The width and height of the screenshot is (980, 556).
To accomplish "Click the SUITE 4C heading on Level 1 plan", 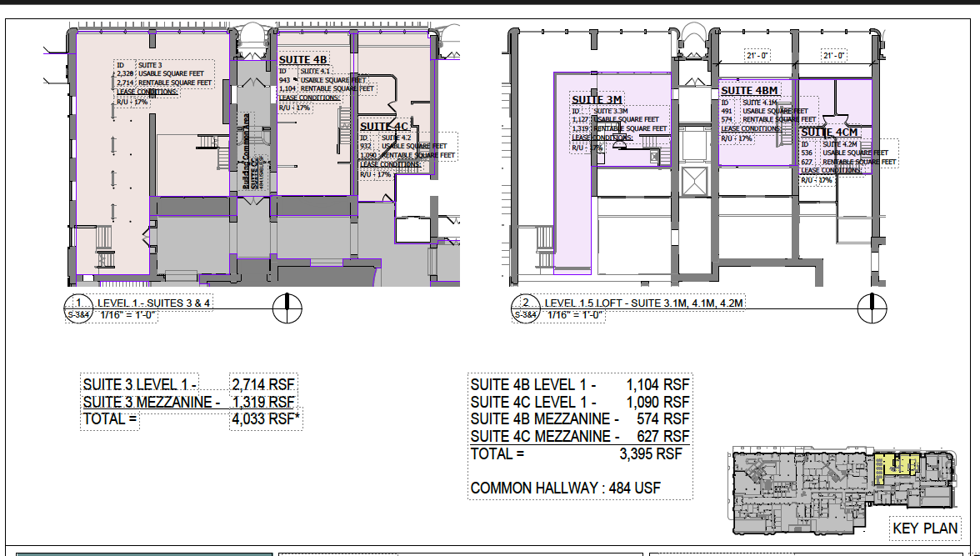I will pos(383,127).
